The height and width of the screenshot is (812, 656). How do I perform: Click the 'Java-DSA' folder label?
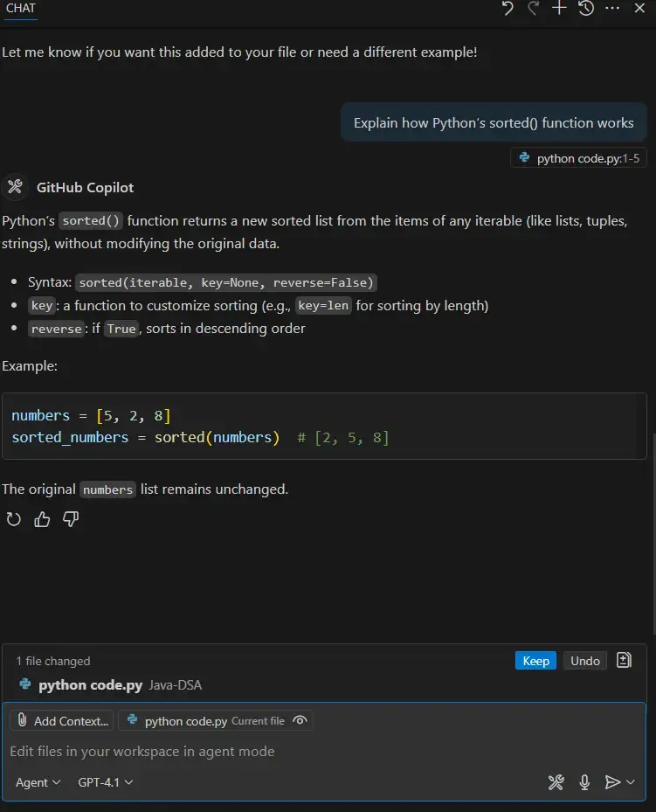pyautogui.click(x=176, y=685)
